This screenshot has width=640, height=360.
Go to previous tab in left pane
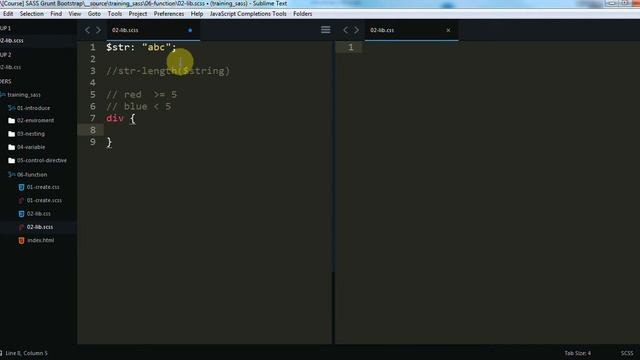tap(87, 30)
